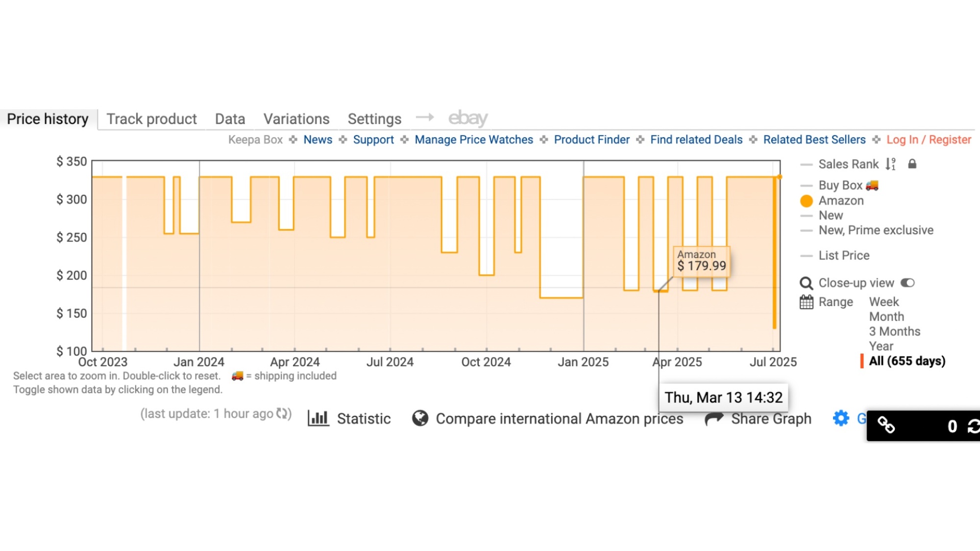Viewport: 980px width, 551px height.
Task: Toggle the New price legend entry
Action: [831, 215]
